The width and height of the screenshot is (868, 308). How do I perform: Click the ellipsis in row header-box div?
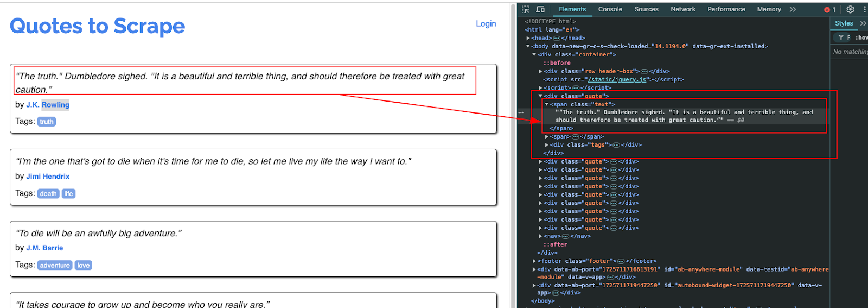coord(644,71)
